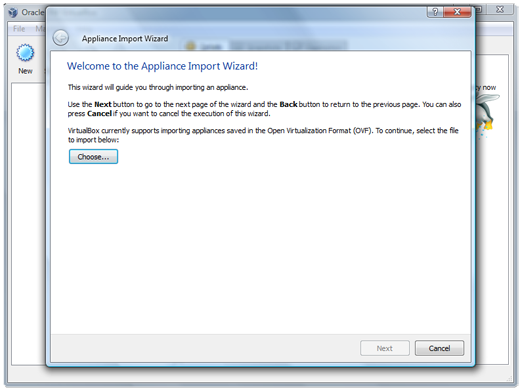The width and height of the screenshot is (520, 391).
Task: Open the wizard's help question mark button
Action: pos(435,12)
